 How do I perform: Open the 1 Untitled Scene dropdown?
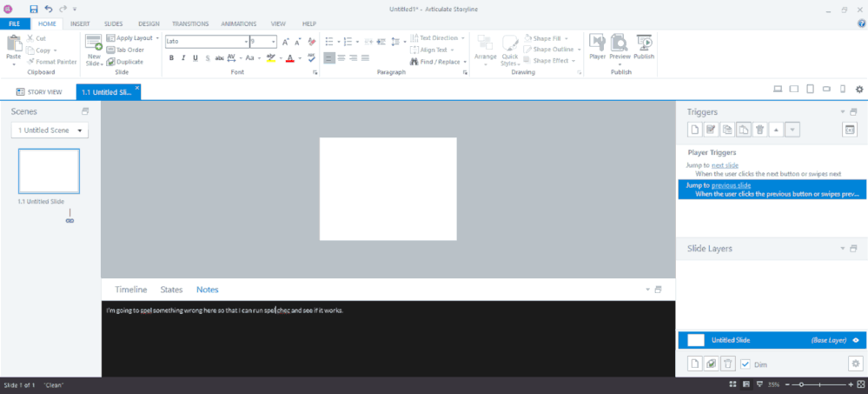tap(50, 130)
